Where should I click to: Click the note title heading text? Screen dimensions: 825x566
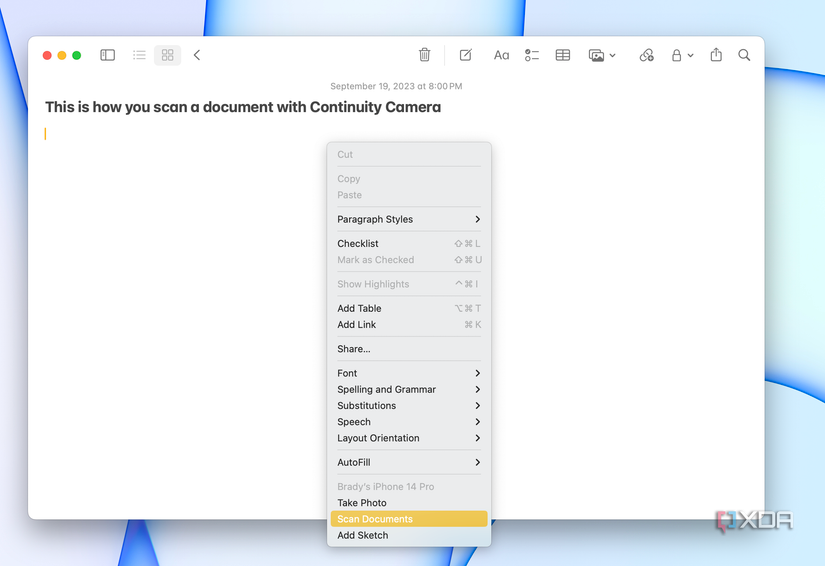243,107
